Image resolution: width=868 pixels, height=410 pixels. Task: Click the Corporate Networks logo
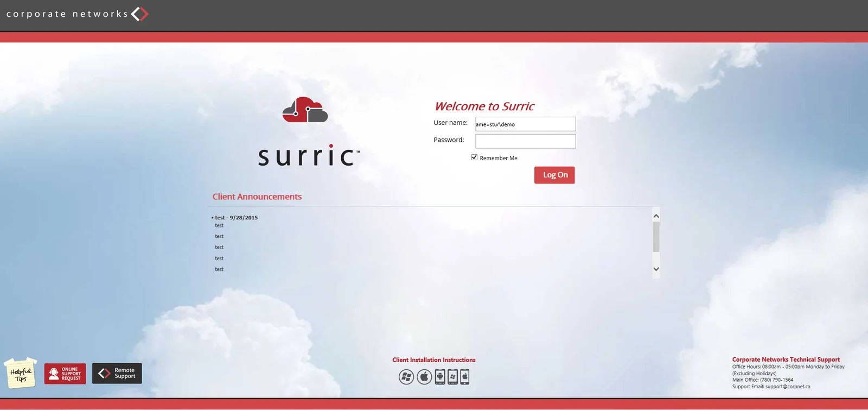[77, 14]
